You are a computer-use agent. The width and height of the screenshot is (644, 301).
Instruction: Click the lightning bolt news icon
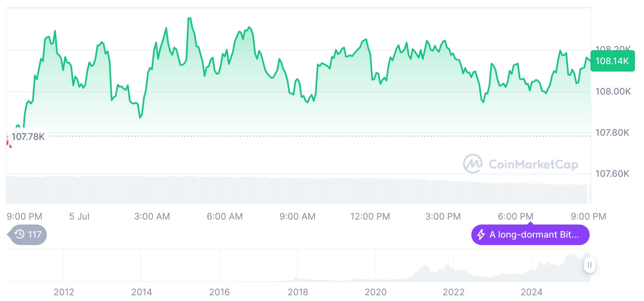tap(481, 235)
